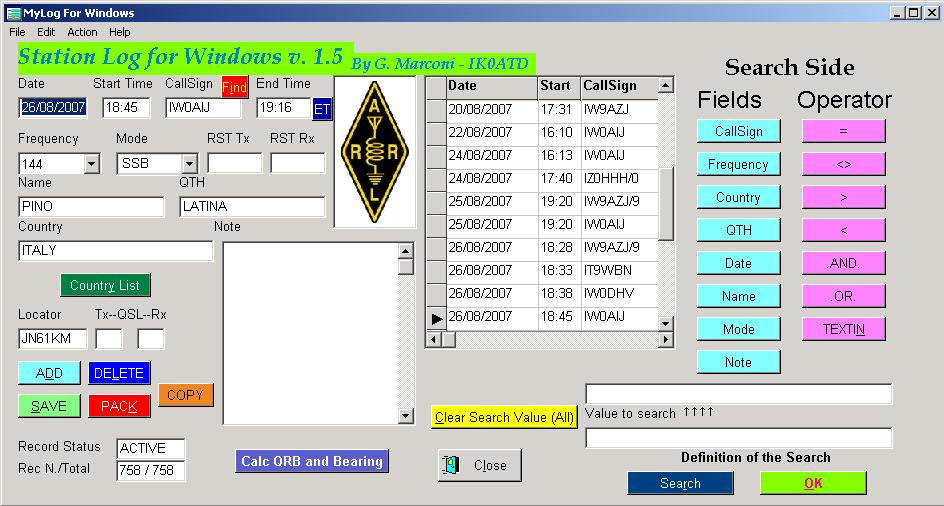
Task: Click the .AND. operator button
Action: click(x=843, y=263)
